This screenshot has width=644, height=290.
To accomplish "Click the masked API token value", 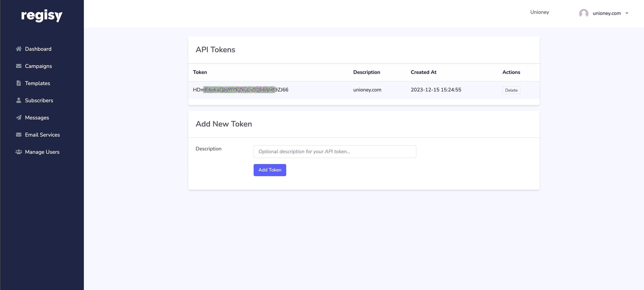I will [241, 90].
